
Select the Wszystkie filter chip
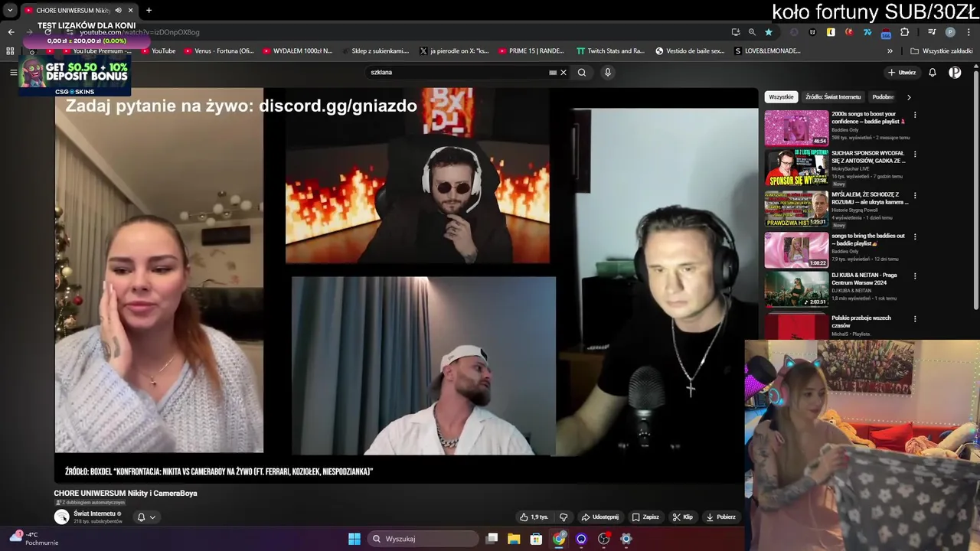pyautogui.click(x=781, y=97)
